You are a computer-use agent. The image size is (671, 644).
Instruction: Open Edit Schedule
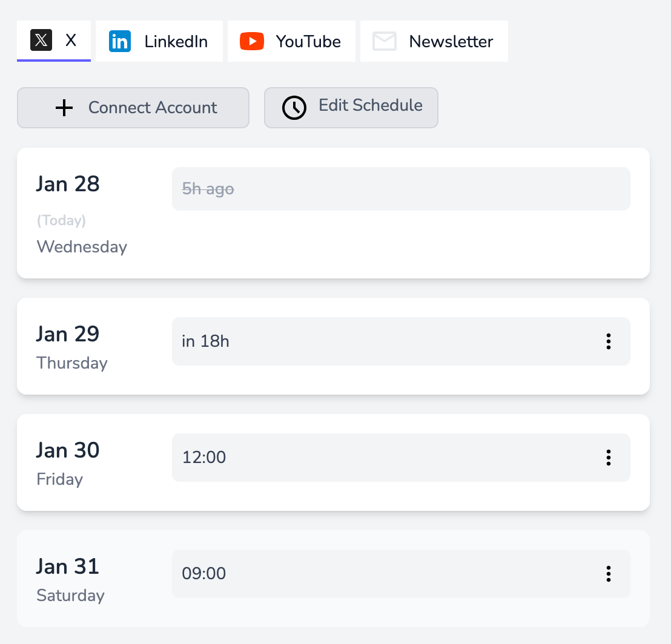coord(351,108)
